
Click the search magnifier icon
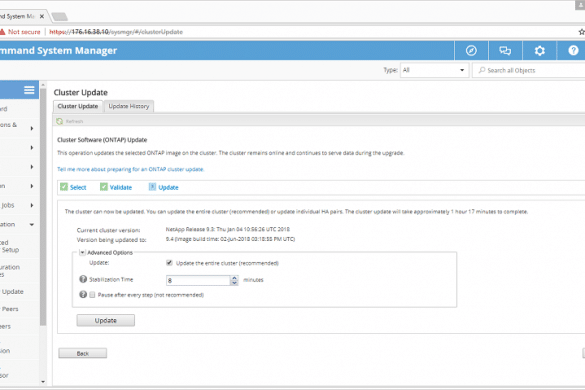point(482,70)
